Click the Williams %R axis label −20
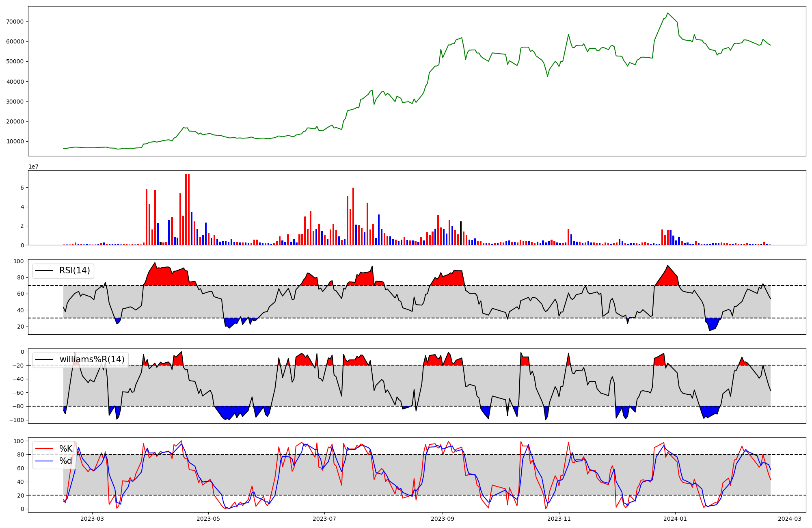 pyautogui.click(x=18, y=366)
